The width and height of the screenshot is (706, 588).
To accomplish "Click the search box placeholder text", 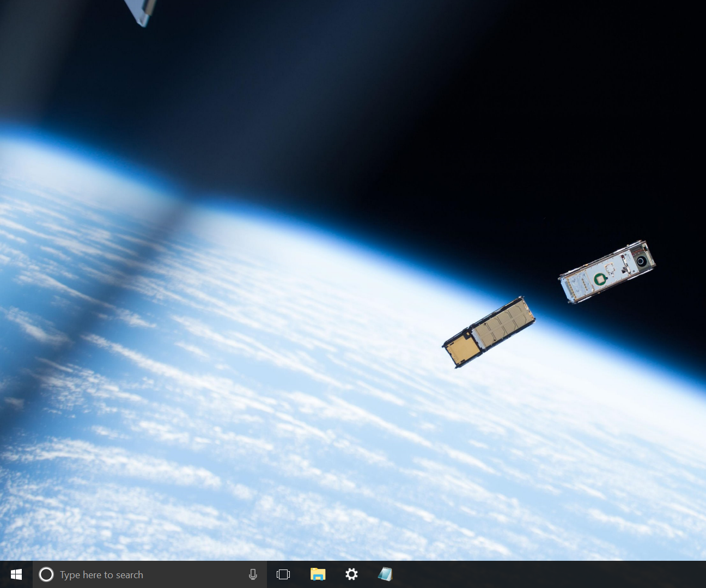I will point(101,574).
